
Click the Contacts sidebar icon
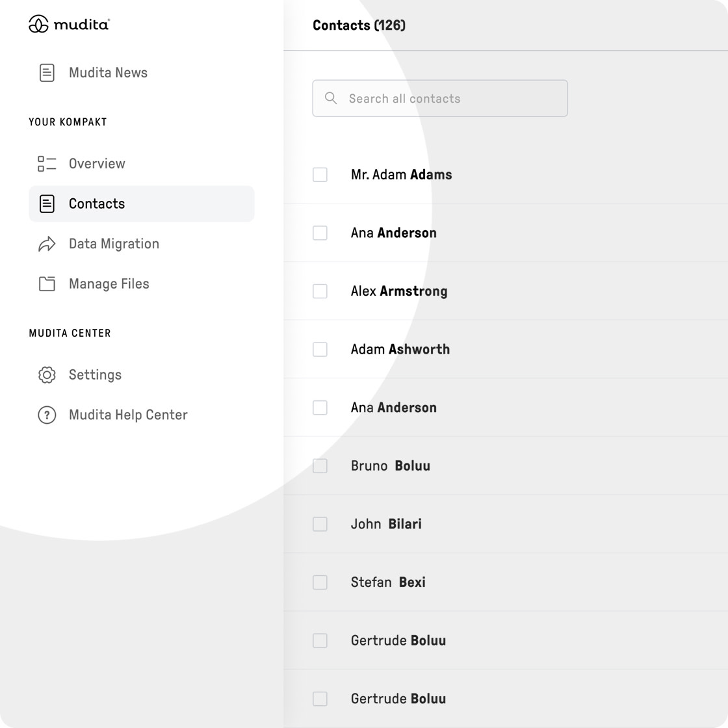tap(47, 204)
